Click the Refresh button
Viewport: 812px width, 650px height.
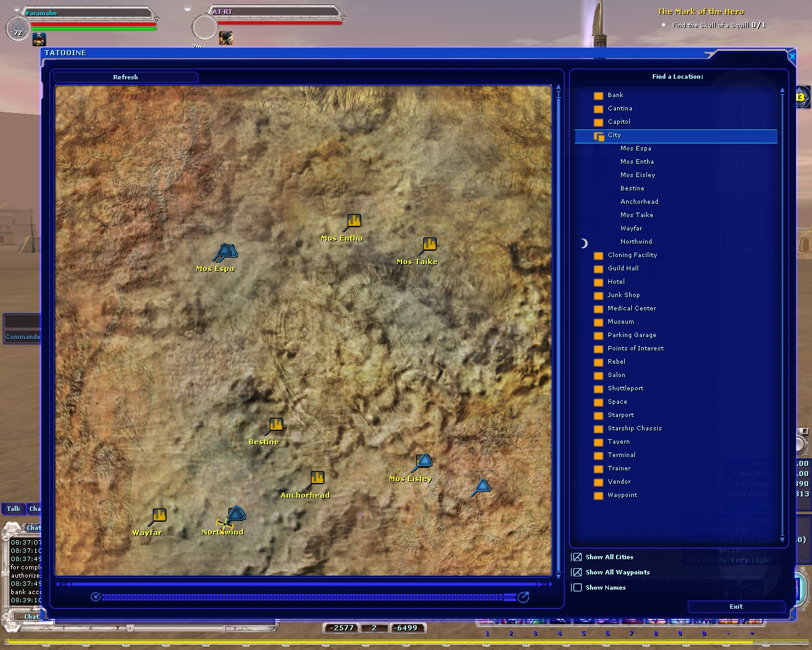pyautogui.click(x=126, y=77)
